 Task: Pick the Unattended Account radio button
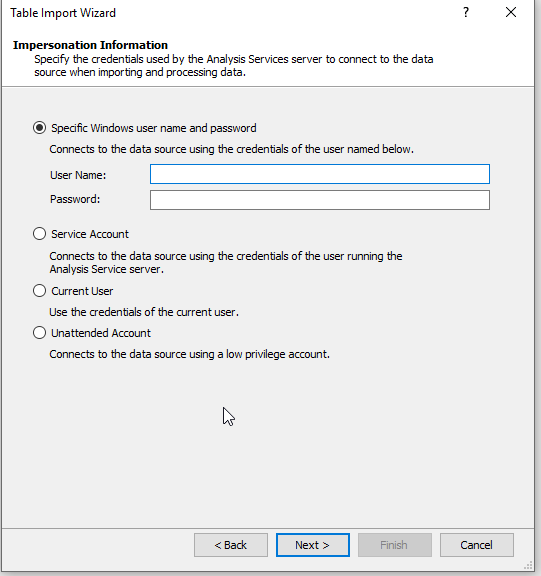[39, 332]
